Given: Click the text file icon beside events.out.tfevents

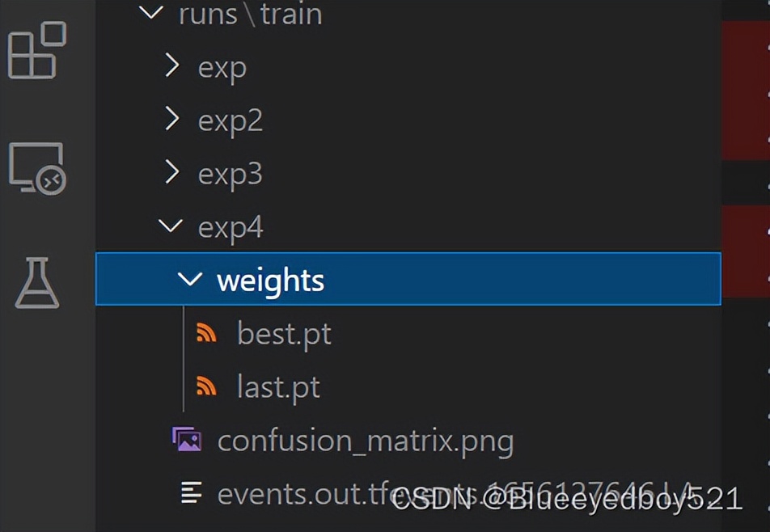Looking at the screenshot, I should pyautogui.click(x=191, y=492).
